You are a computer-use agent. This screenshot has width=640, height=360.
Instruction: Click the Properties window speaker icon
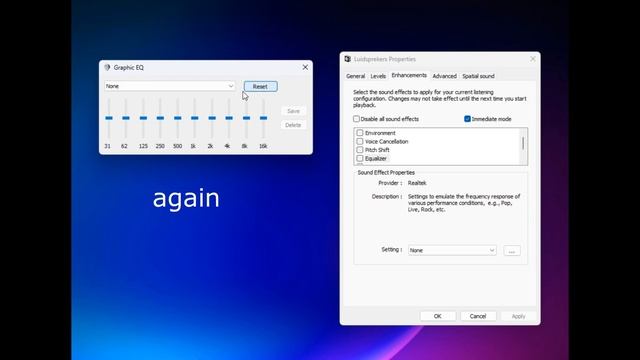(x=347, y=59)
